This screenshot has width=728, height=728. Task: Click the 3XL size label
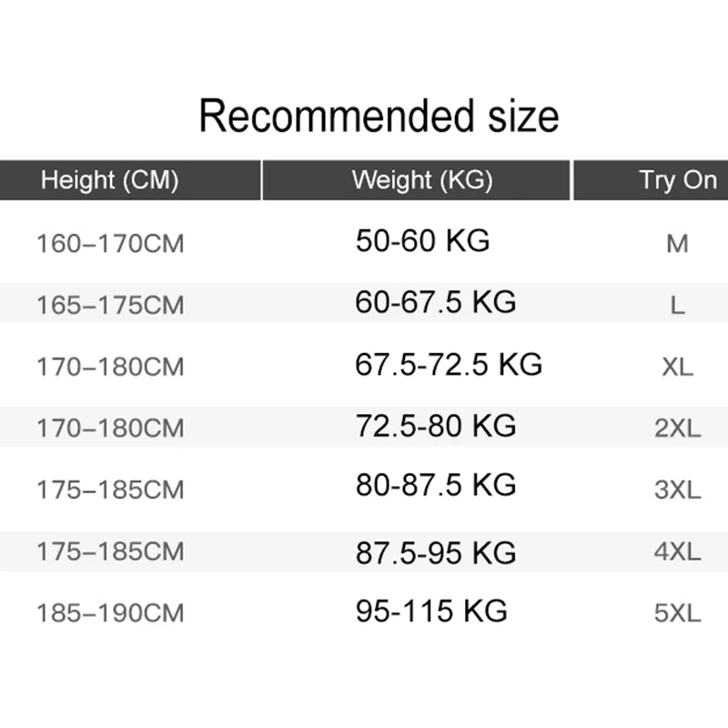(677, 490)
